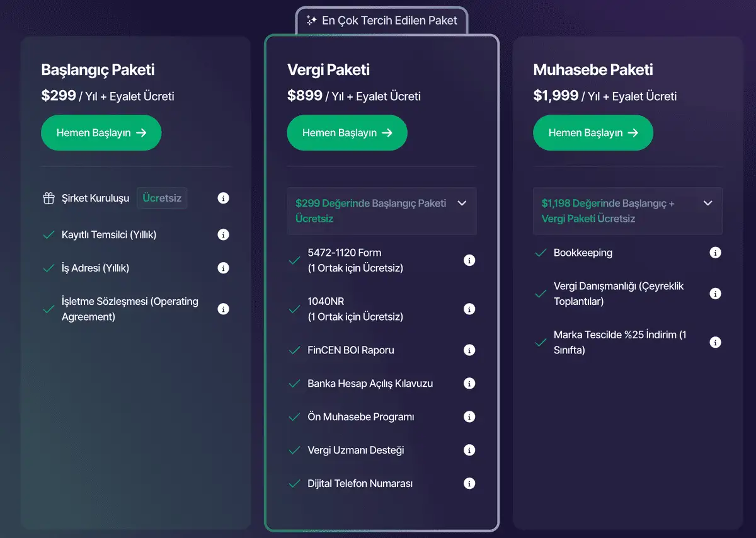Click the Vergi Uzmanı Desteği text
Viewport: 756px width, 538px height.
coord(356,450)
